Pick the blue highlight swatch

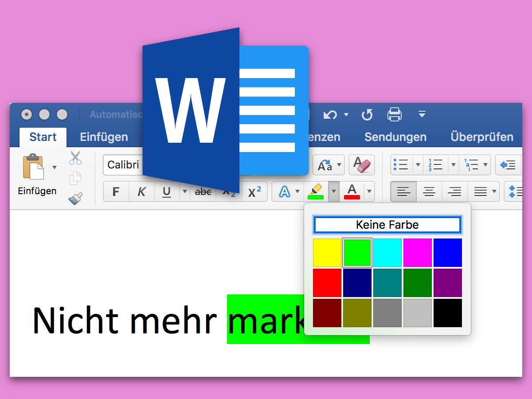[x=448, y=253]
